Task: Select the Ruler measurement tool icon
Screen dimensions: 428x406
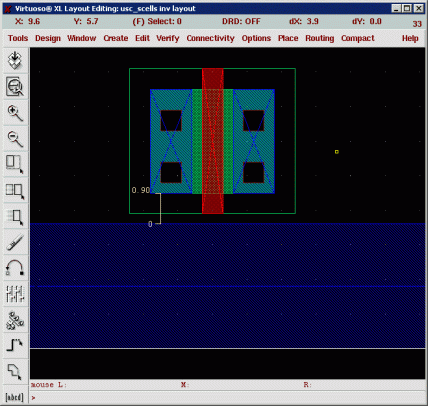Action: [15, 242]
